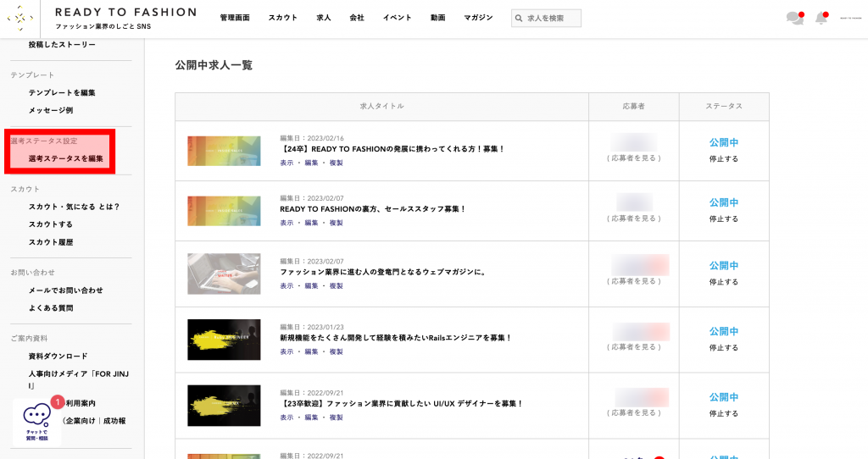Click 応募者を見る for UI/UX デザイナー job

point(634,412)
